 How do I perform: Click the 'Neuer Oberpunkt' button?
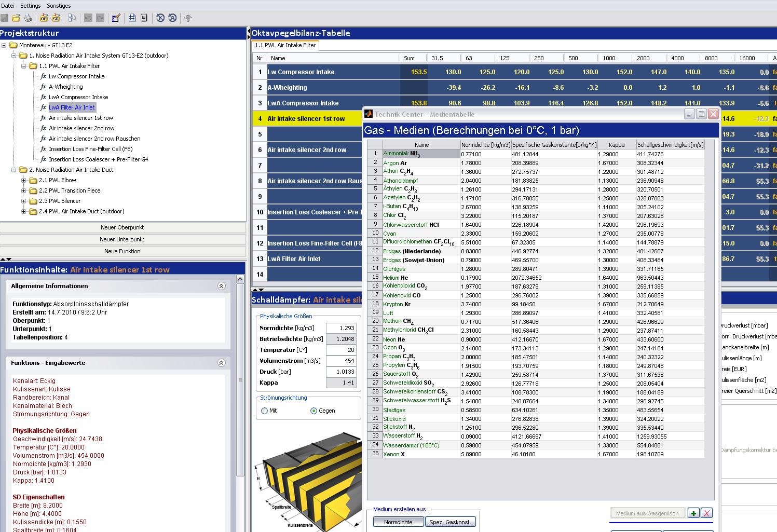(x=122, y=227)
